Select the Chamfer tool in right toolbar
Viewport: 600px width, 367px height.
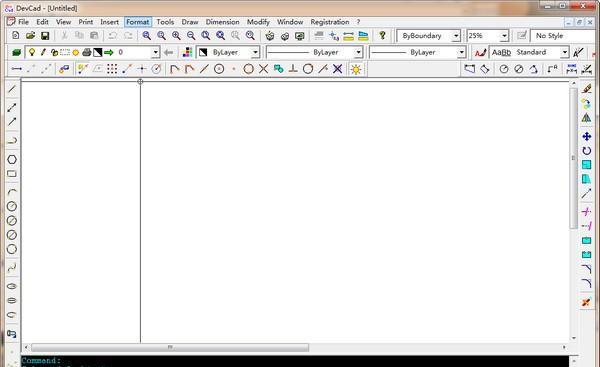click(587, 269)
